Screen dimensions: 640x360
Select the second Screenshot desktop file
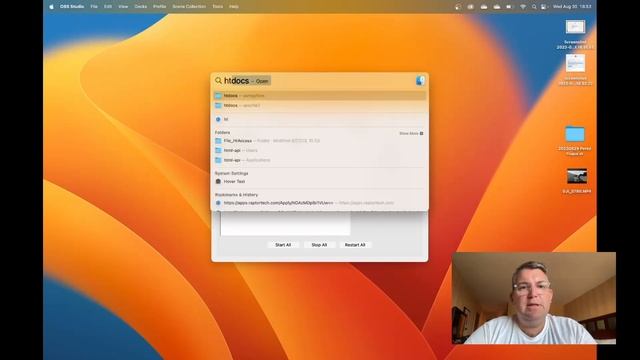tap(575, 70)
